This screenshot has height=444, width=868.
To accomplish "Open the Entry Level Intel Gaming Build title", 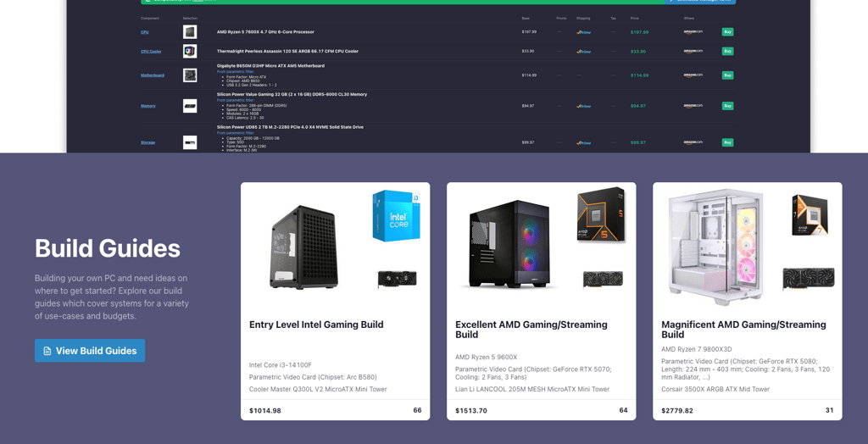I will (x=316, y=325).
